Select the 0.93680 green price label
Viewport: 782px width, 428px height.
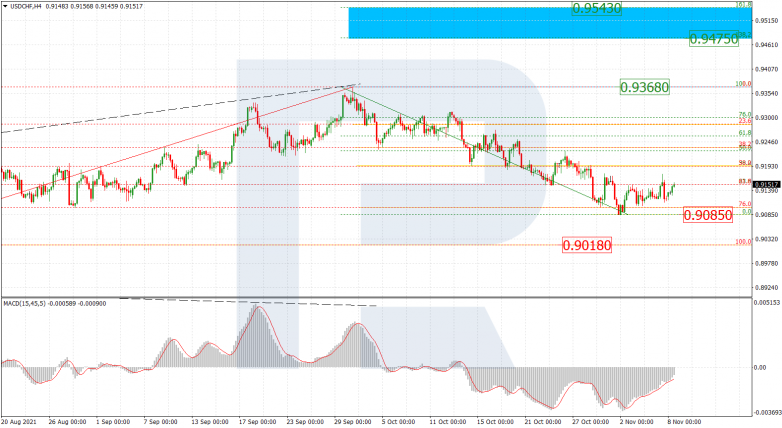(x=644, y=87)
